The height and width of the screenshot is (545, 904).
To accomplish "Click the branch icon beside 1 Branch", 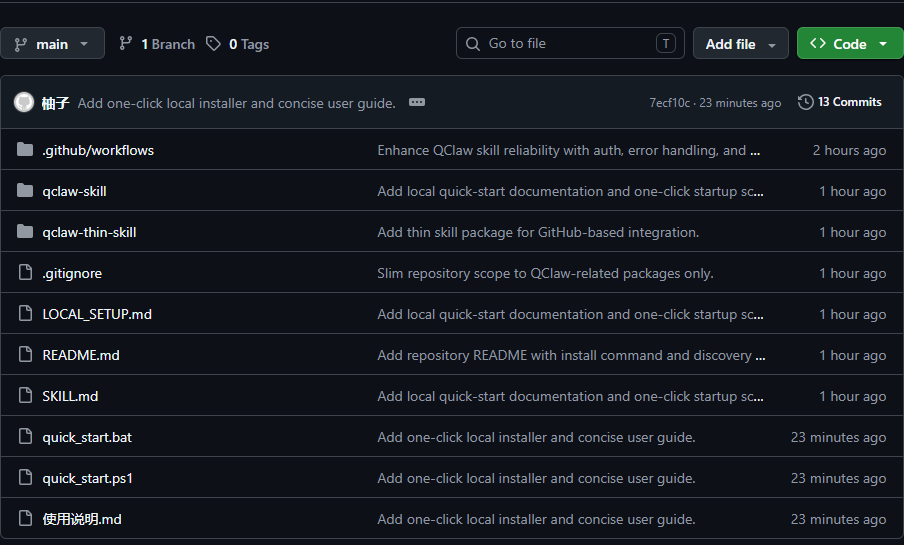I will coord(126,44).
